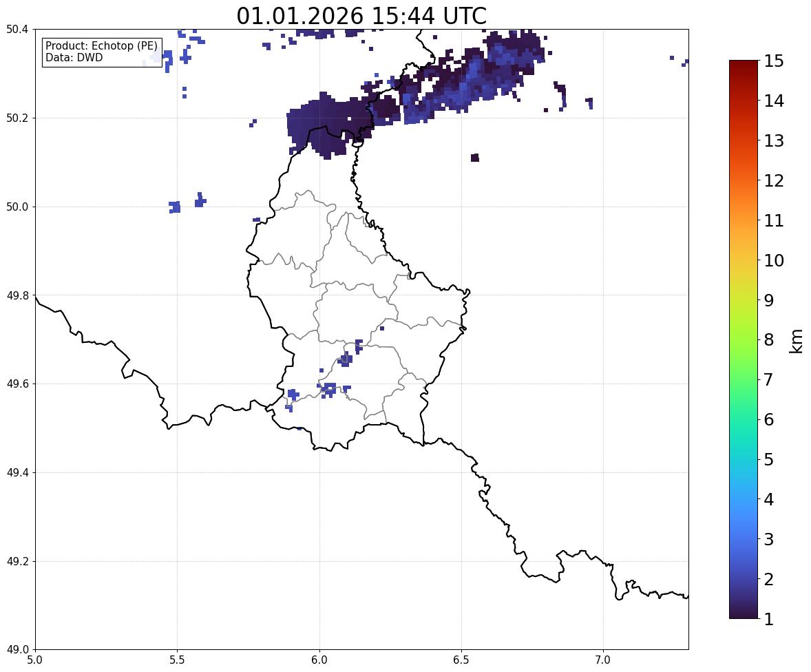Click the colorbar label '5'
This screenshot has width=811, height=672.
coord(769,459)
